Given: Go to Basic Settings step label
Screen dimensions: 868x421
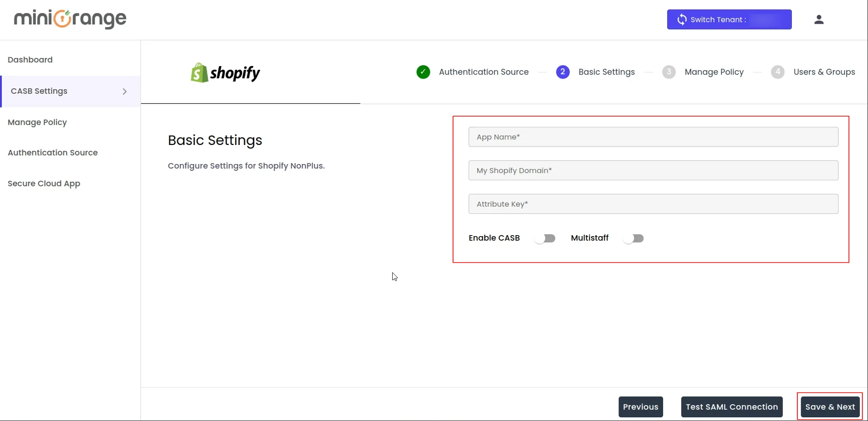Looking at the screenshot, I should pyautogui.click(x=606, y=72).
